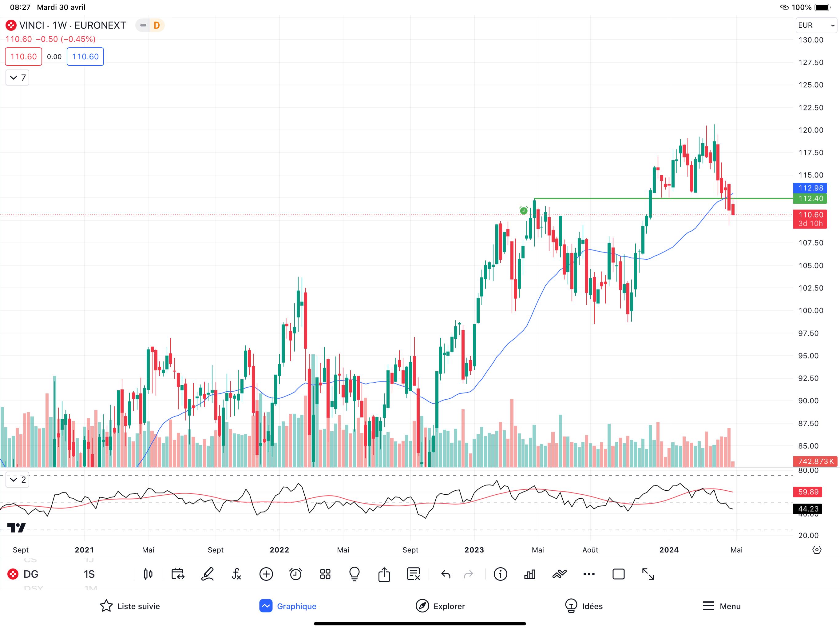Image resolution: width=840 pixels, height=630 pixels.
Task: Tap the green alert marker on chart
Action: point(524,210)
